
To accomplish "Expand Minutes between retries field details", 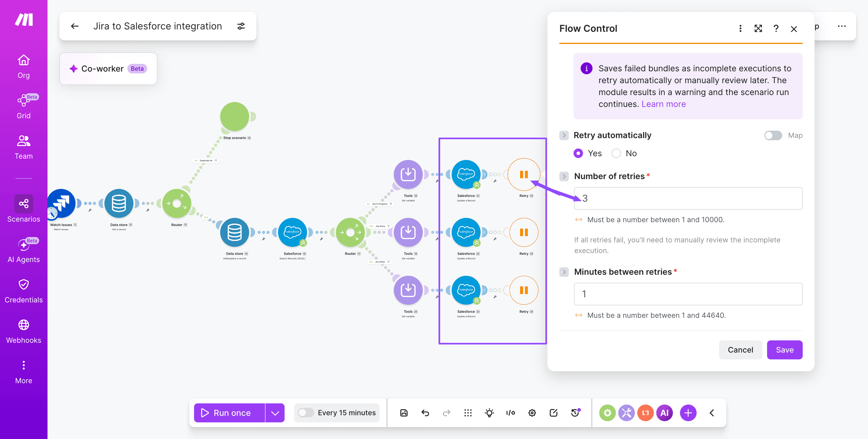I will click(x=564, y=272).
